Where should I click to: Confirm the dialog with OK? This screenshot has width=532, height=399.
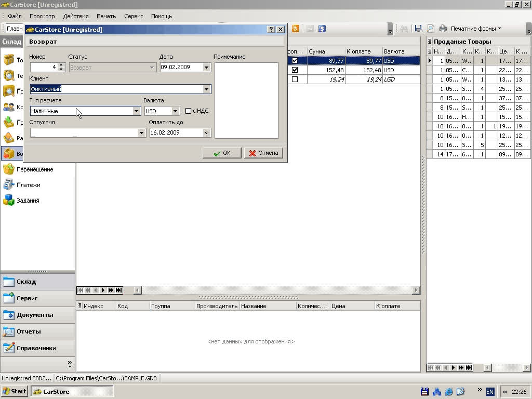[x=222, y=153]
